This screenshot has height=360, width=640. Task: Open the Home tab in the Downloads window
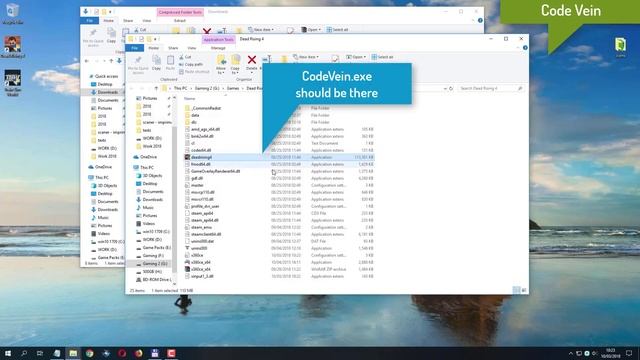[x=109, y=20]
